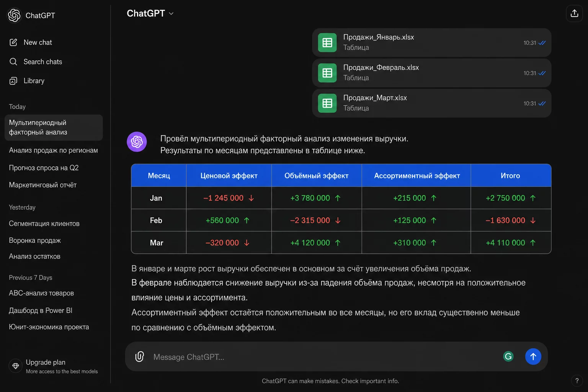Click the Mar row label

point(157,243)
